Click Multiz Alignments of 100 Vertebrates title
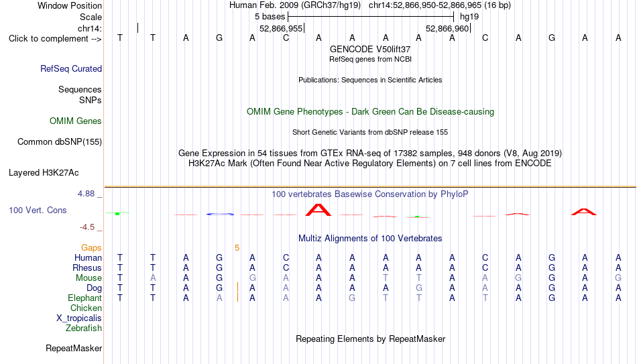Image resolution: width=637 pixels, height=364 pixels. (x=370, y=239)
